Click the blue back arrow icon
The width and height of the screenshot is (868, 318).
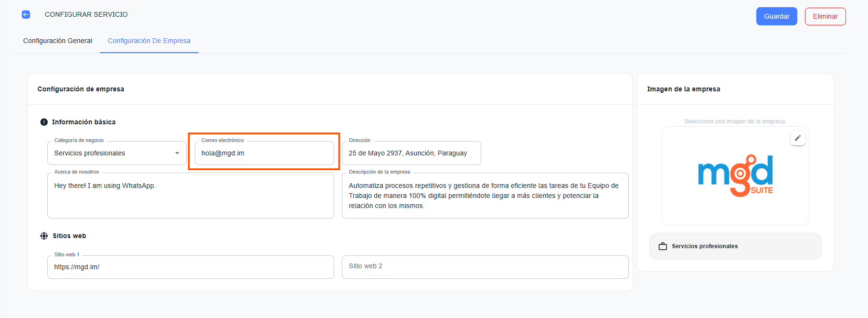(26, 14)
